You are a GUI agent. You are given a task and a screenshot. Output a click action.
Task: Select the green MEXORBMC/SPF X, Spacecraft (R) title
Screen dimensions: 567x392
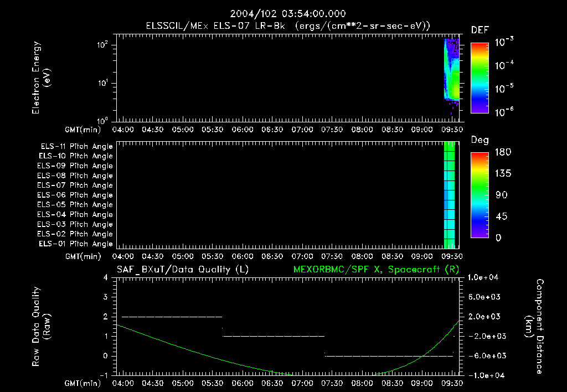376,270
